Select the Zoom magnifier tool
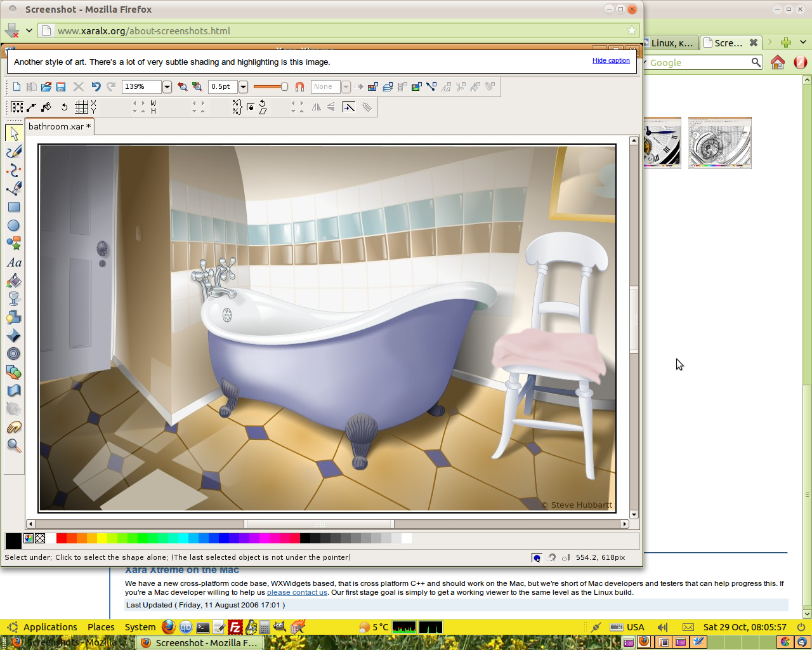This screenshot has width=812, height=650. [14, 446]
